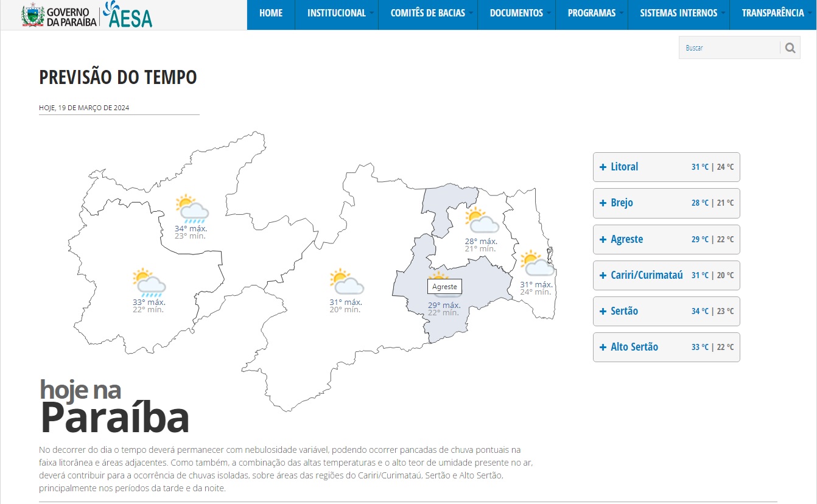Expand the Cariri/Curimataú forecast panel
The height and width of the screenshot is (504, 817).
[666, 275]
